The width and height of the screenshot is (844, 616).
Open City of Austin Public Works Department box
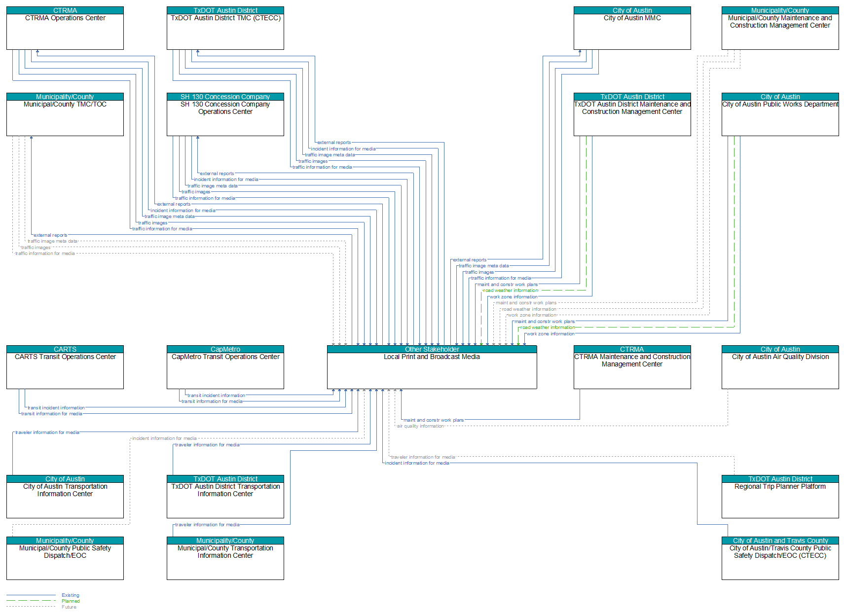pos(780,114)
